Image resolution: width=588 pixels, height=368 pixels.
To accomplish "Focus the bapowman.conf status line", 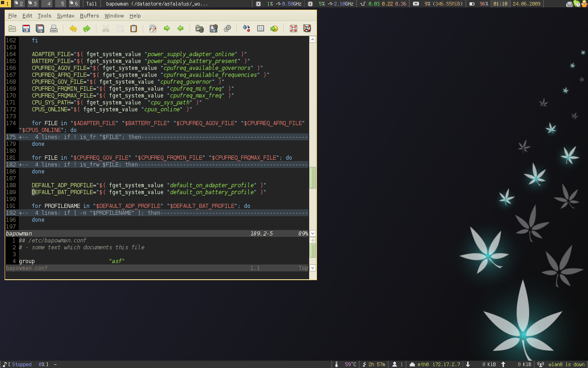I will click(x=157, y=268).
